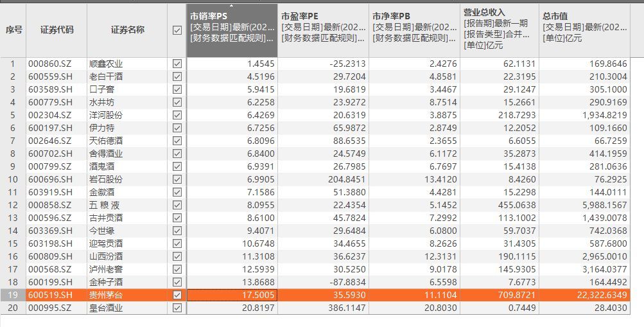Select the security code 600519.SH
The height and width of the screenshot is (327, 644).
(x=49, y=295)
